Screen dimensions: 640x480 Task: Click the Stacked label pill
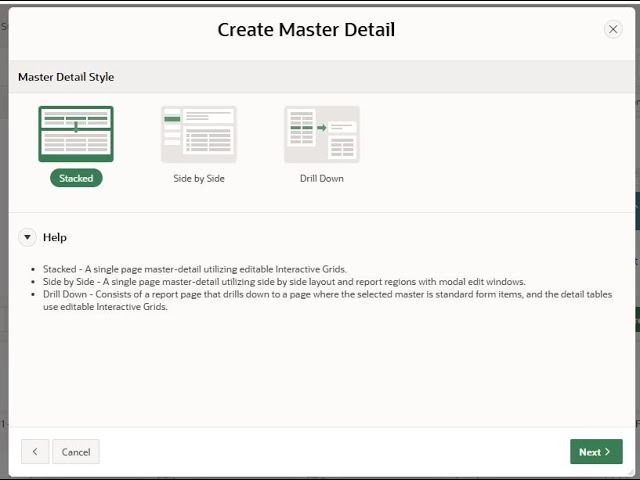click(x=76, y=178)
